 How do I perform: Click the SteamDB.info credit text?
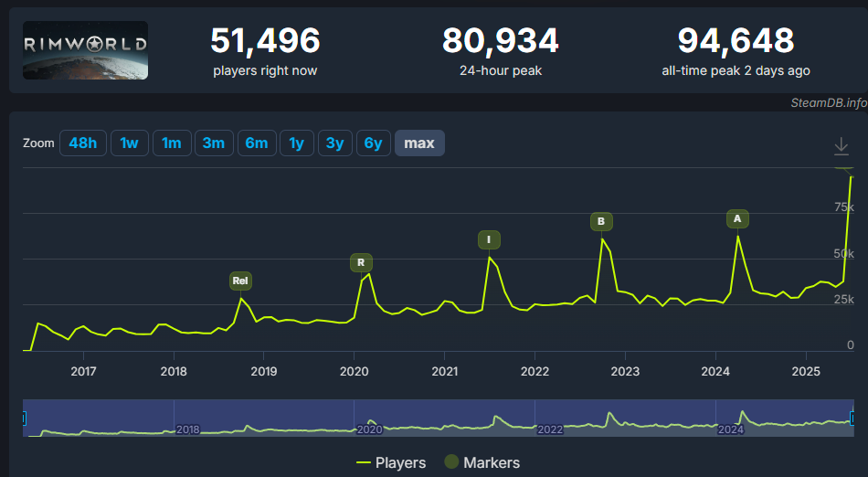tap(829, 103)
